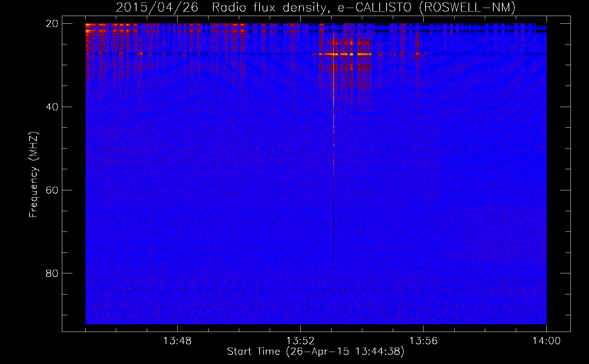Screen dimensions: 589x364
Task: Select the '40' frequency axis label
Action: pyautogui.click(x=52, y=107)
